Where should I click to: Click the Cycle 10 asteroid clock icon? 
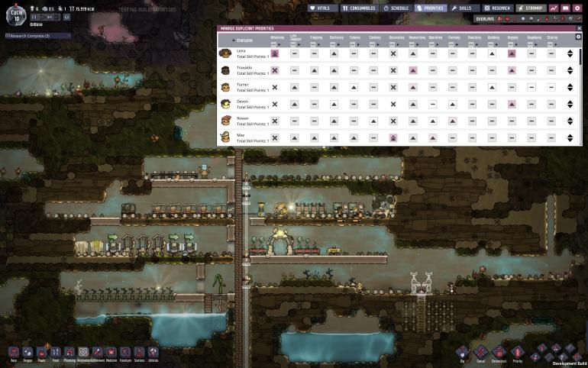click(x=16, y=15)
